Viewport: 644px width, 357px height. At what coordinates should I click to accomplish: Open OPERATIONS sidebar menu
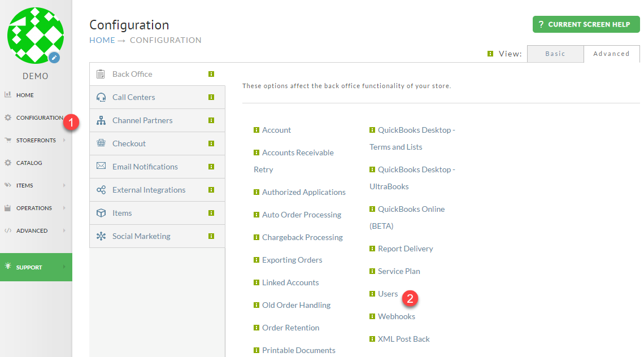point(34,208)
